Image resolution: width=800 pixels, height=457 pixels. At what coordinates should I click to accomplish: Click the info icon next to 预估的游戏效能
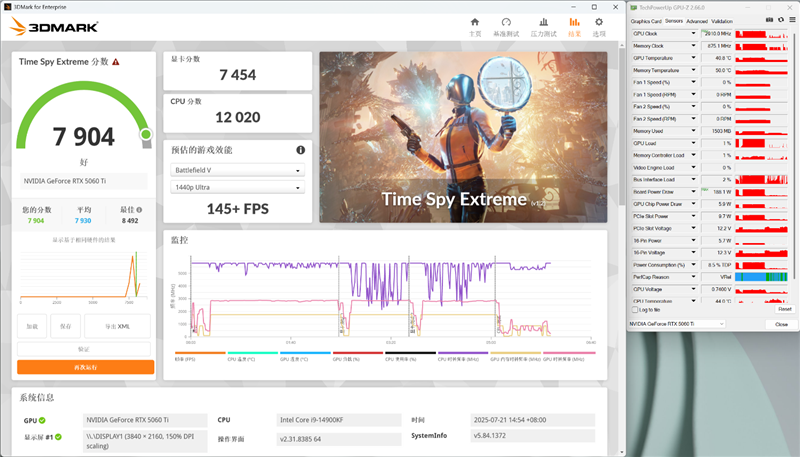point(300,150)
